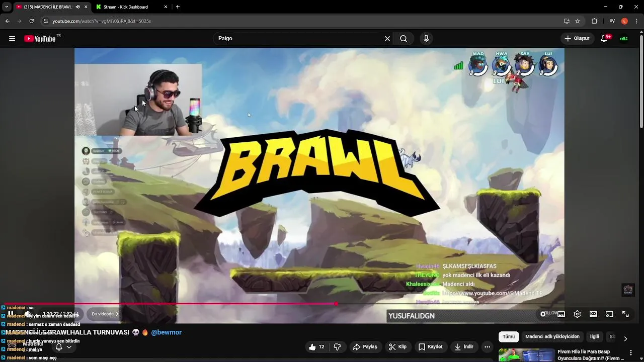This screenshot has width=644, height=362.
Task: Open more actions three-dot menu
Action: (x=487, y=347)
